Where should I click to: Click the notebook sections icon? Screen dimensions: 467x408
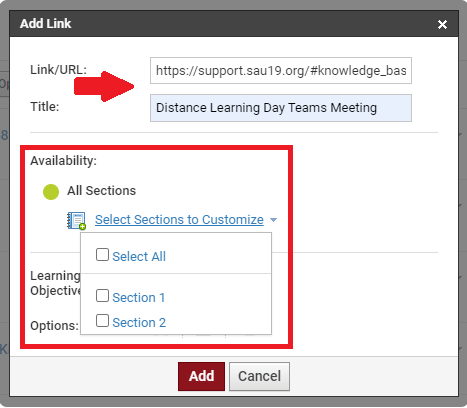(x=77, y=220)
